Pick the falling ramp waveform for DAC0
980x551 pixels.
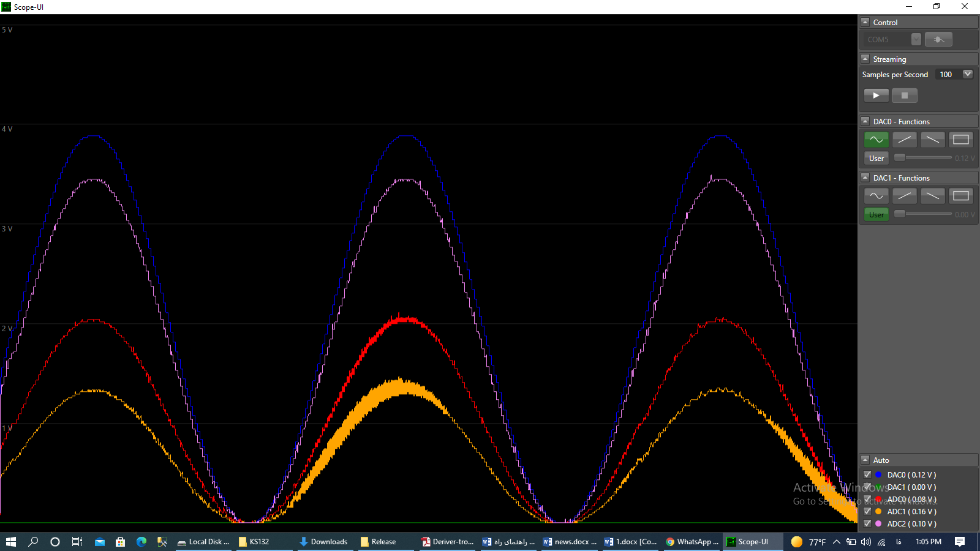(932, 140)
